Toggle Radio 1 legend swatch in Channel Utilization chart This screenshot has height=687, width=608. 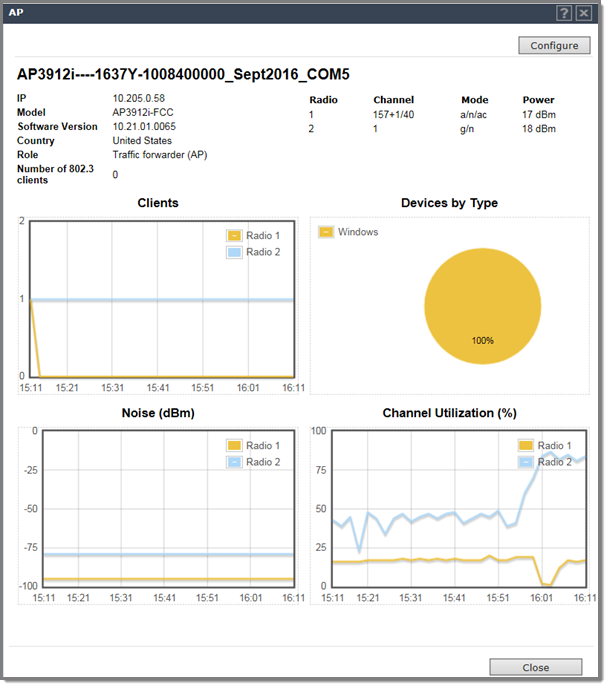click(x=526, y=446)
